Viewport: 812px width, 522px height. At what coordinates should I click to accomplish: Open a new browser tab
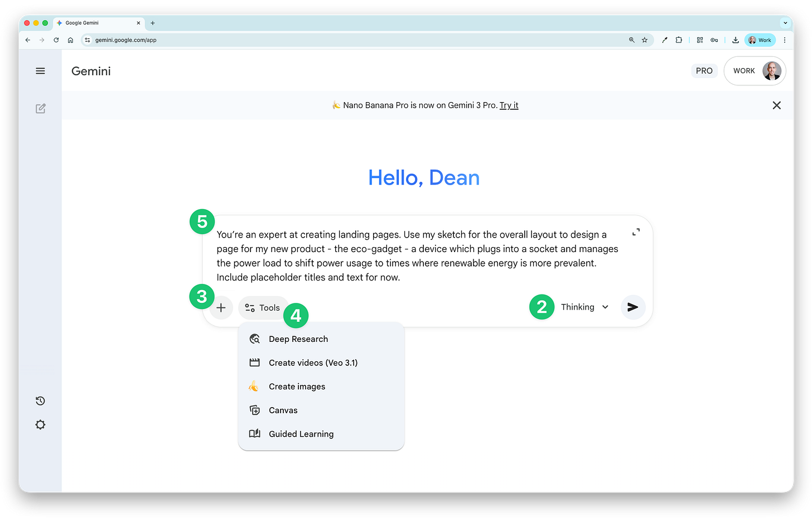pyautogui.click(x=153, y=23)
